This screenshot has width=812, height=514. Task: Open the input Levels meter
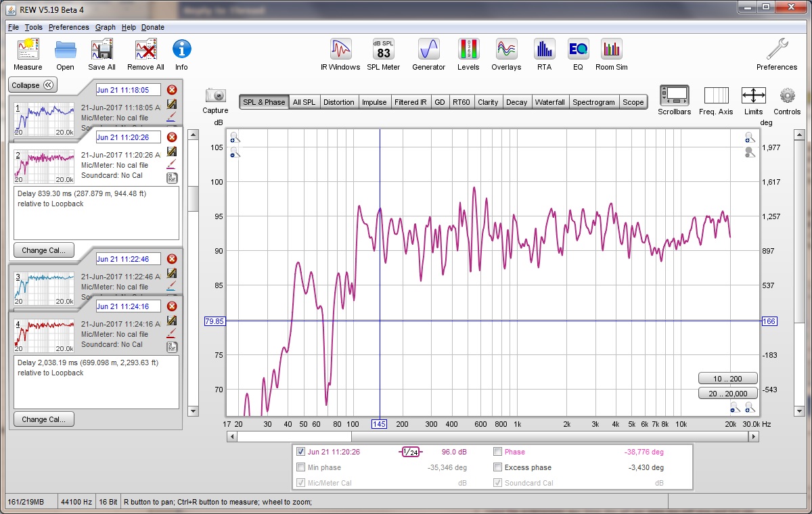[x=468, y=49]
